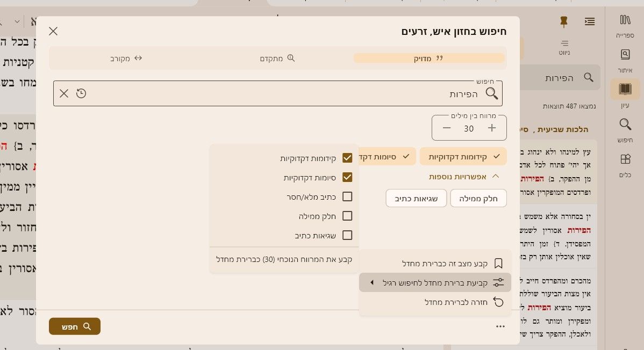Click the three-dots more options button
Image resolution: width=644 pixels, height=350 pixels.
(x=500, y=326)
